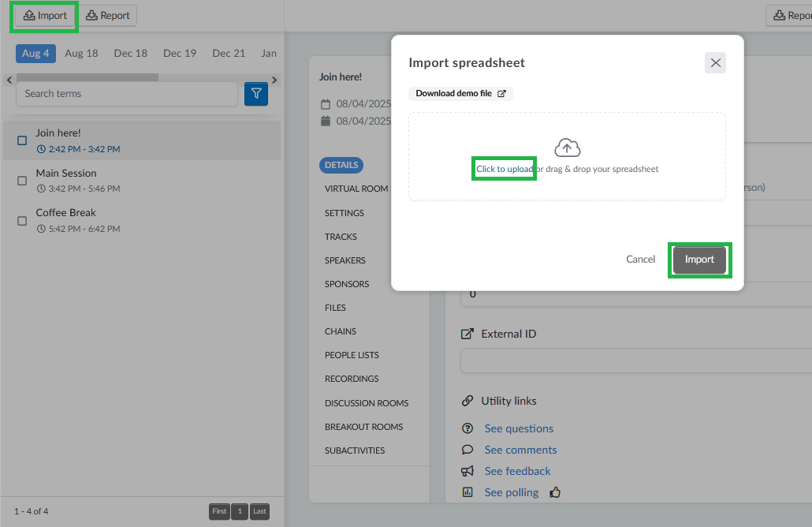Screen dimensions: 812x527
Task: Click the See polling link
Action: tap(512, 492)
